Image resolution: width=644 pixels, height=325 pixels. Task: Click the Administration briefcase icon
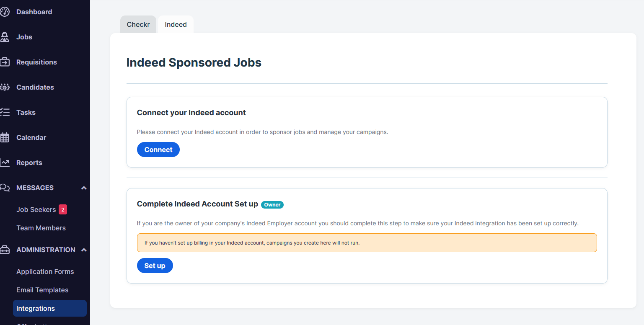[5, 250]
